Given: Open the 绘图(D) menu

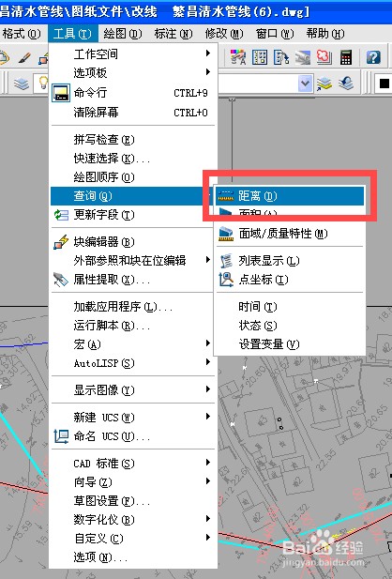Looking at the screenshot, I should [123, 34].
